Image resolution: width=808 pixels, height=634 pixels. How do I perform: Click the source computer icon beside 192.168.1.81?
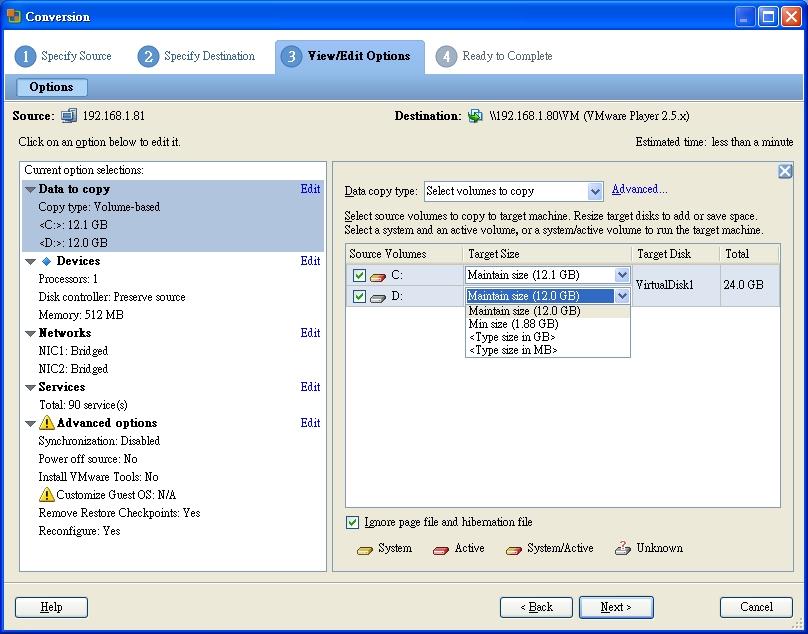click(69, 115)
